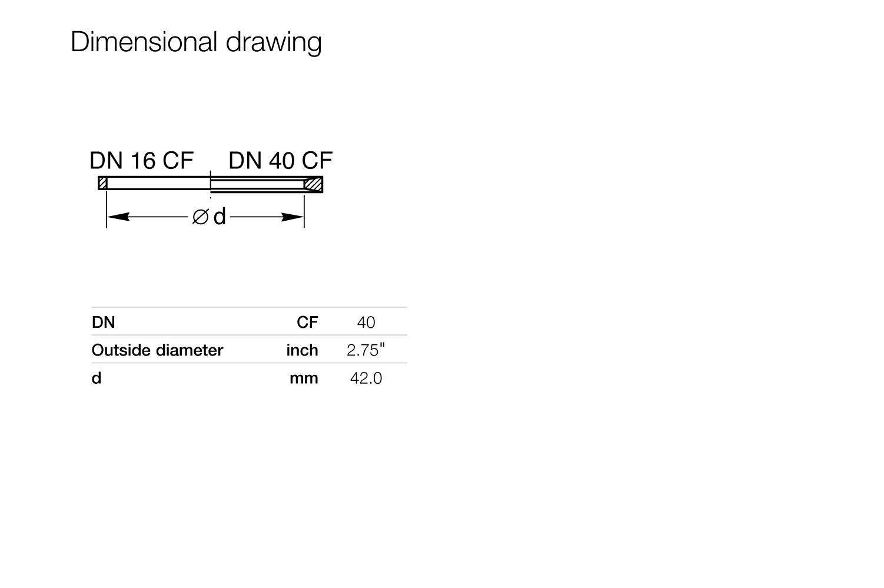Click the center dividing line of drawing
Screen dimensions: 884x588
210,183
